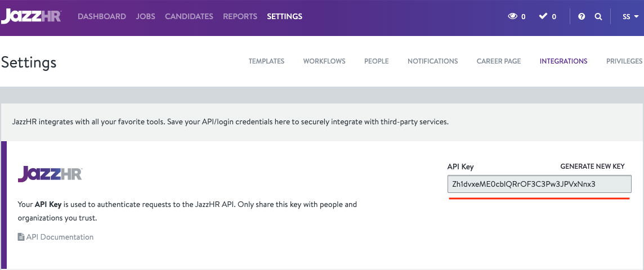
Task: Click the JazzHR integration card logo
Action: 50,174
